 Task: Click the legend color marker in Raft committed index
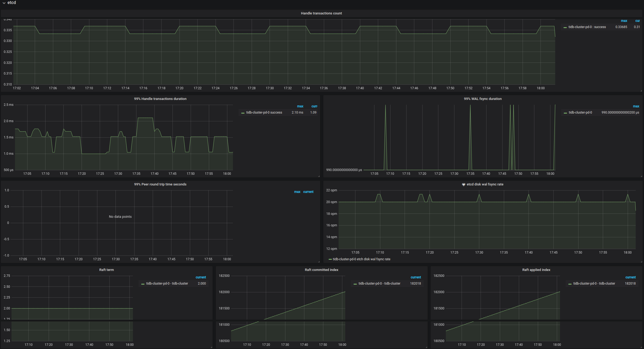(355, 284)
